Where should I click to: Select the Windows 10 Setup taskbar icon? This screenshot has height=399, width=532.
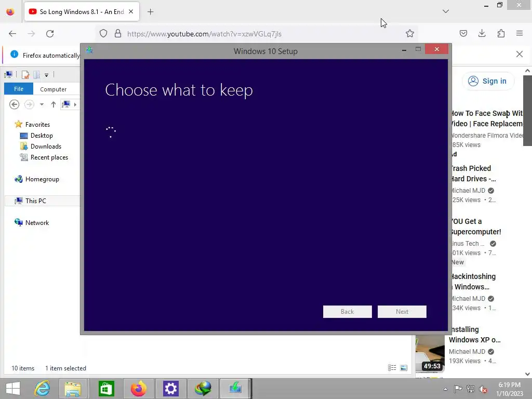point(235,389)
